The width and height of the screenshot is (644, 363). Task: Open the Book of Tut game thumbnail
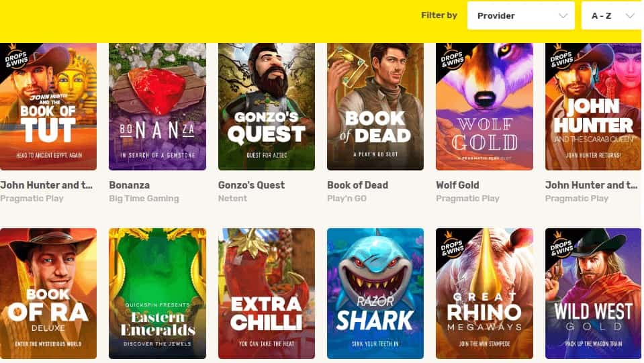pyautogui.click(x=48, y=107)
